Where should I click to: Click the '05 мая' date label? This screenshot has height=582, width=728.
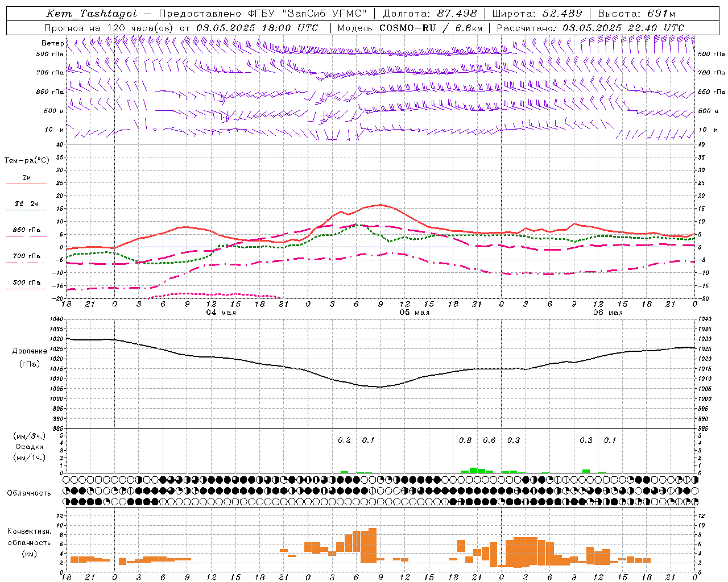[x=415, y=313]
